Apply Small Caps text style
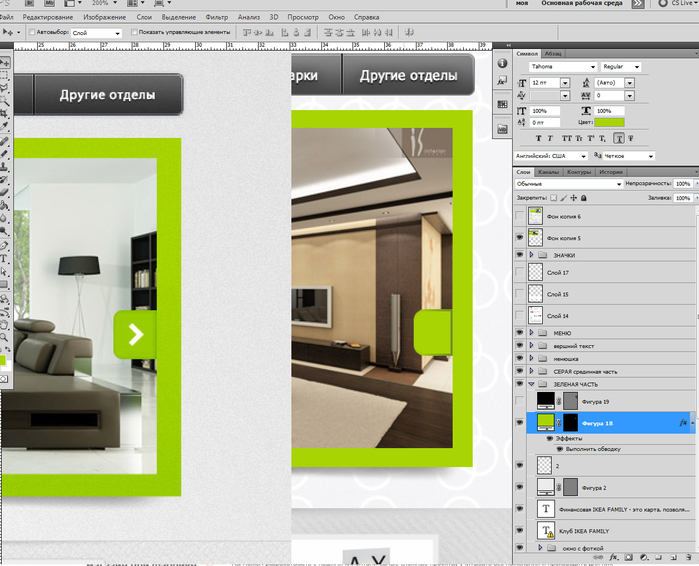This screenshot has height=566, width=699. coord(579,139)
